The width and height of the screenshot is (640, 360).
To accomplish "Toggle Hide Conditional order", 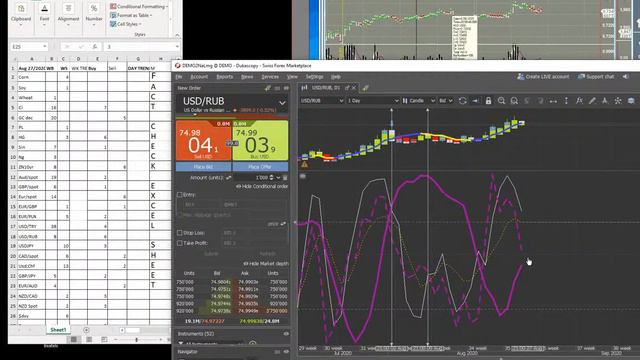I will click(262, 186).
